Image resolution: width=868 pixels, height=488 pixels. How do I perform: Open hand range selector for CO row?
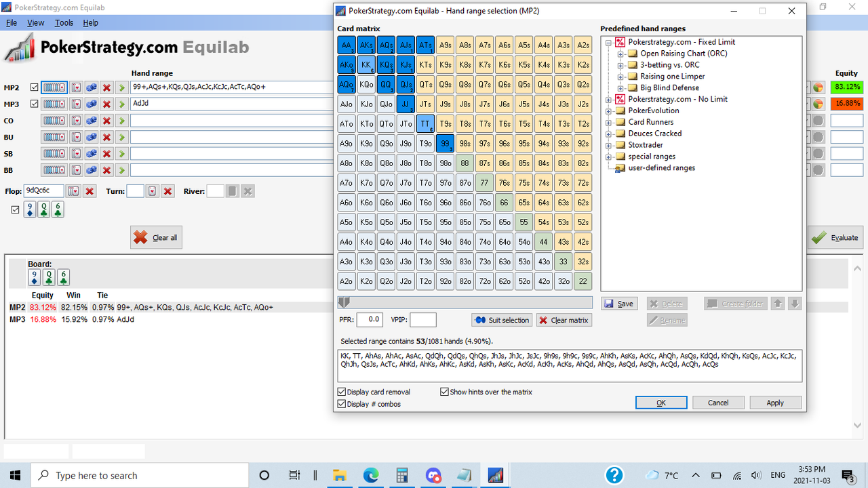click(54, 121)
